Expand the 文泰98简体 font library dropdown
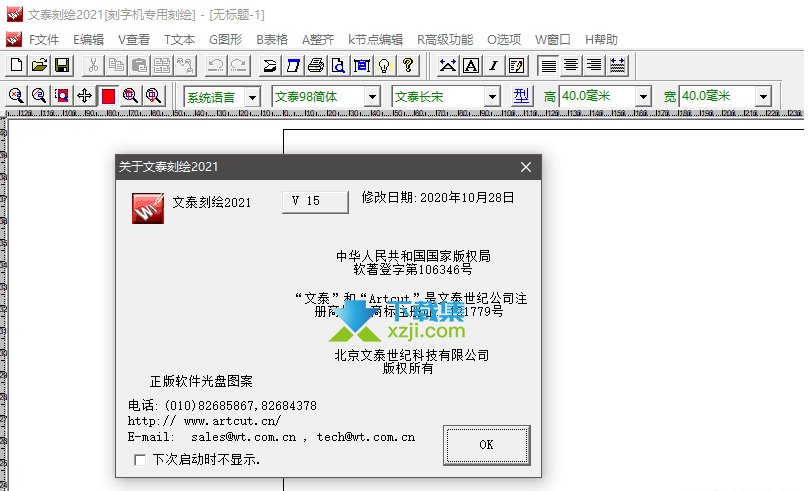Viewport: 809px width, 491px height. pos(372,96)
